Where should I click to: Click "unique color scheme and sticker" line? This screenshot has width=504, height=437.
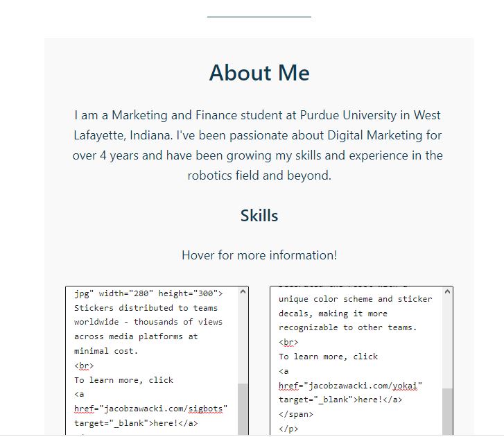click(x=355, y=299)
